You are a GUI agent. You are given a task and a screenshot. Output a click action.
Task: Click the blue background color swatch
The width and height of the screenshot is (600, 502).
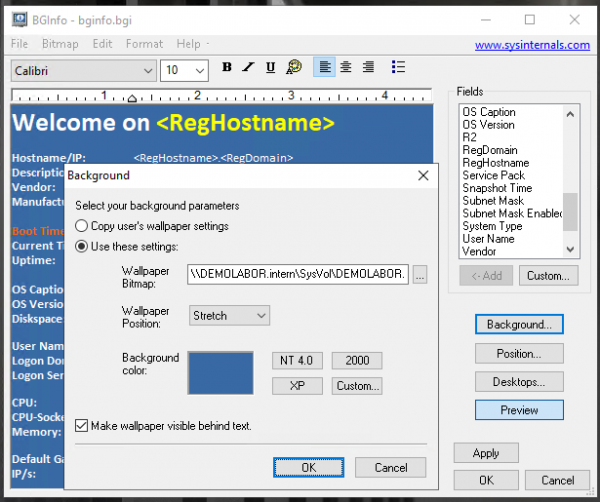[x=222, y=372]
